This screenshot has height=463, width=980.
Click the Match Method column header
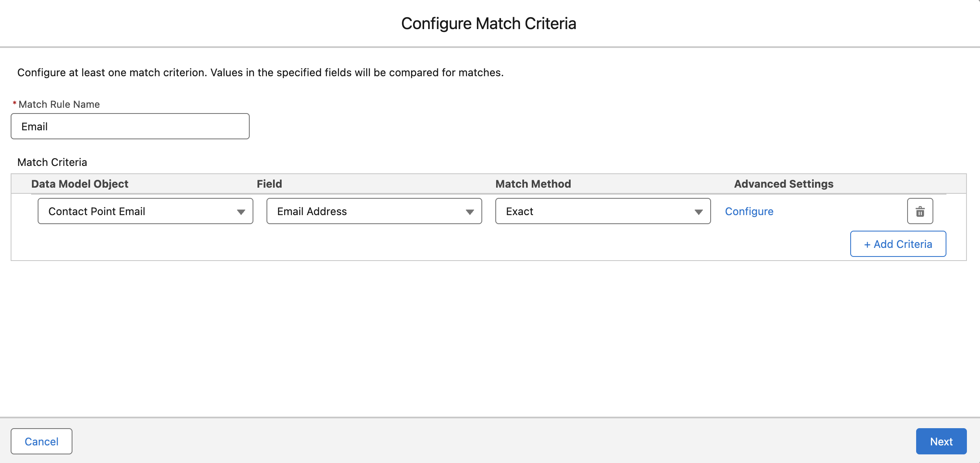(x=533, y=184)
